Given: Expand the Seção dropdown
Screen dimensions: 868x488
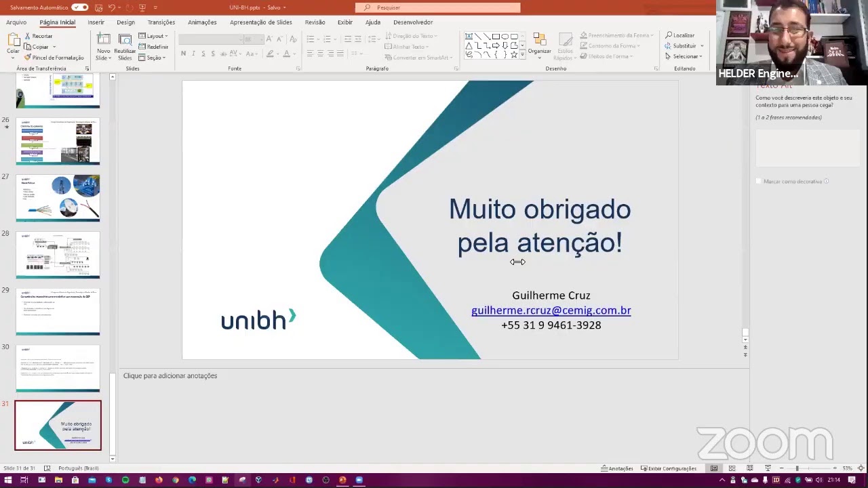Looking at the screenshot, I should 152,58.
